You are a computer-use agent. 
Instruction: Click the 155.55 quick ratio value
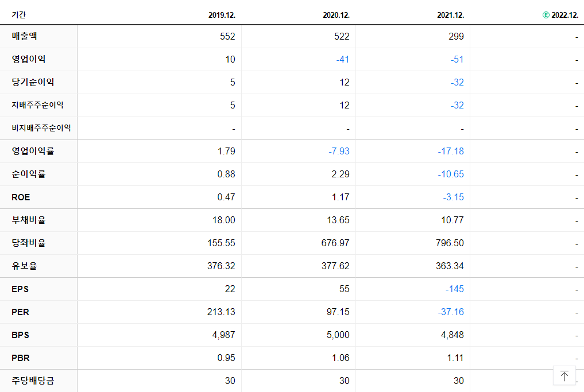coord(221,243)
